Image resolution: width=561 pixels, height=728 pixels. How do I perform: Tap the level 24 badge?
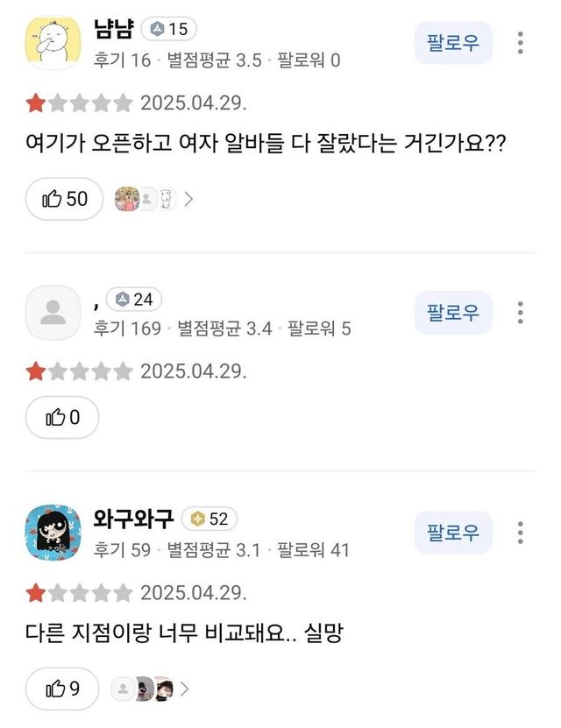pyautogui.click(x=133, y=300)
